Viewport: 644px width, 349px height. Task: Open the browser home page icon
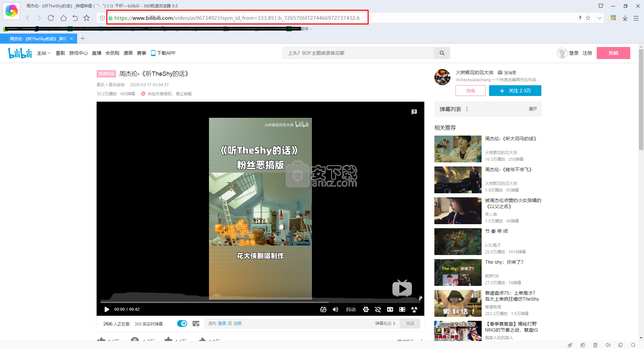pos(63,18)
